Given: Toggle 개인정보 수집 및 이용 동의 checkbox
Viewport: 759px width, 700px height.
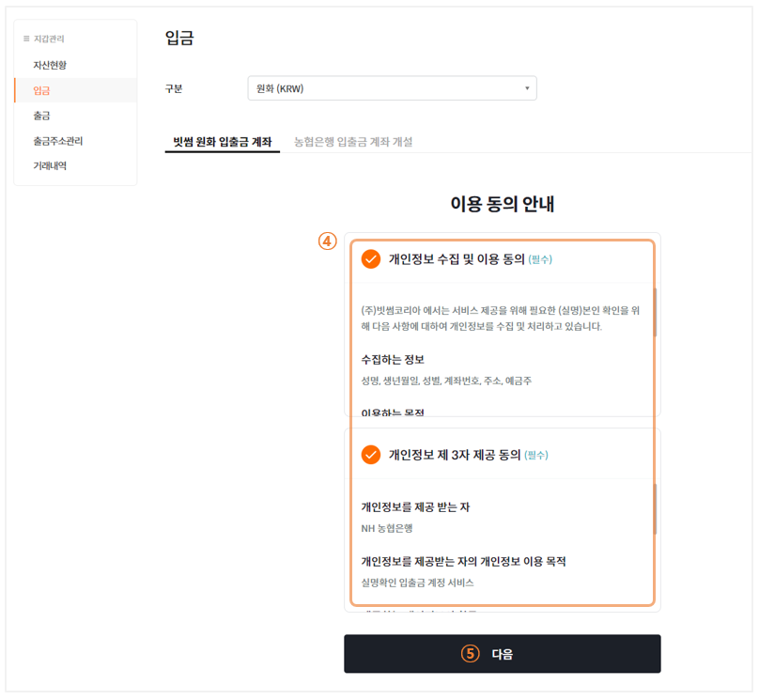Looking at the screenshot, I should pos(371,259).
